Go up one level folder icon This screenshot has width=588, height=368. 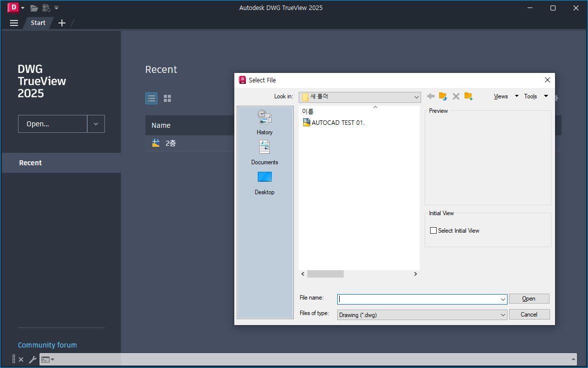click(x=443, y=96)
